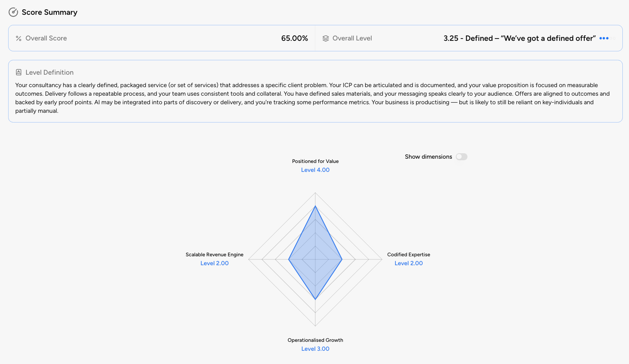This screenshot has width=629, height=364.
Task: Select the third blue dot in level indicator
Action: tap(607, 38)
